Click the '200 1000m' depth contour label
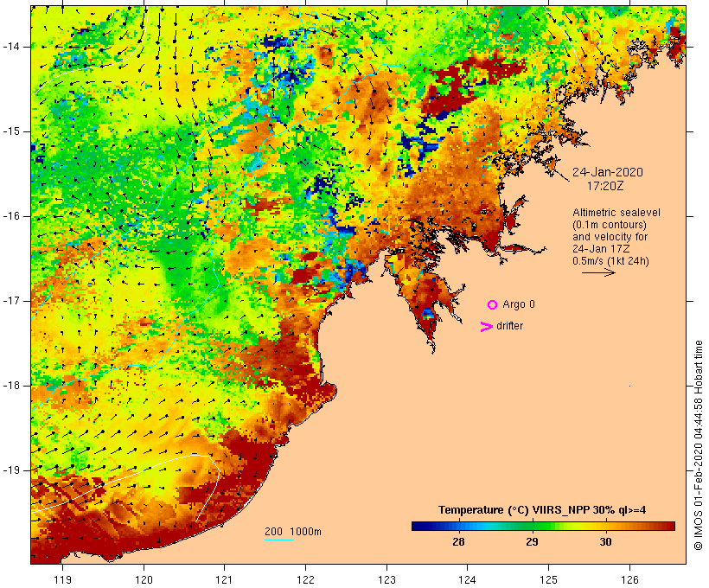The image size is (709, 588). (293, 532)
